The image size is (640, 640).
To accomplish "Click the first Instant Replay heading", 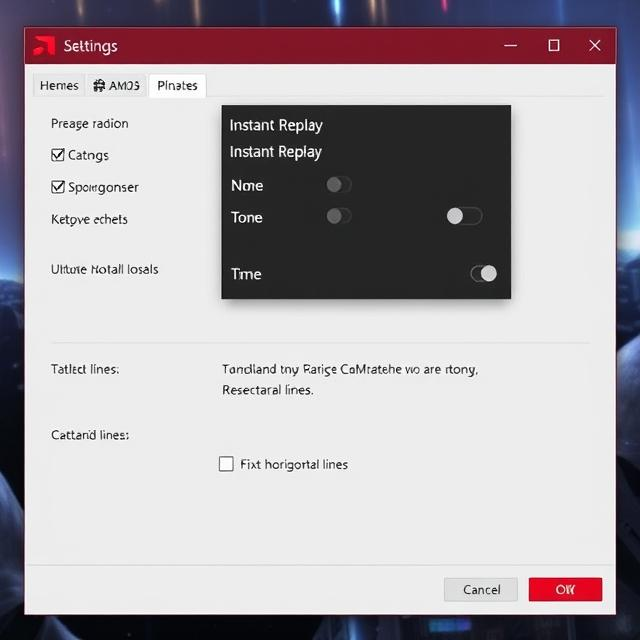I will [x=276, y=125].
